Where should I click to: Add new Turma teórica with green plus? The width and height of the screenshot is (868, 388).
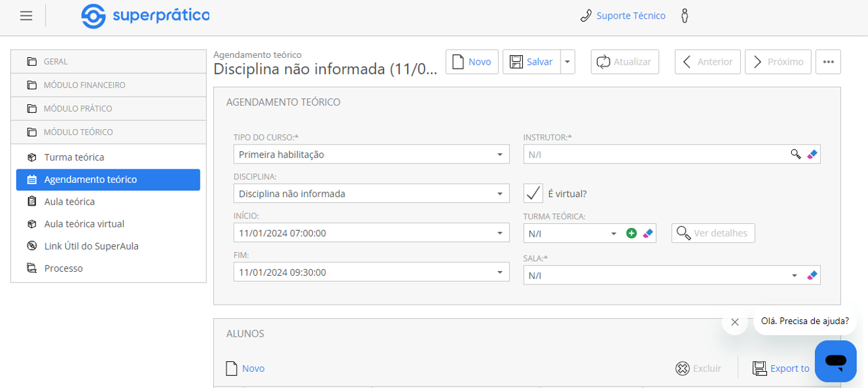tap(631, 233)
